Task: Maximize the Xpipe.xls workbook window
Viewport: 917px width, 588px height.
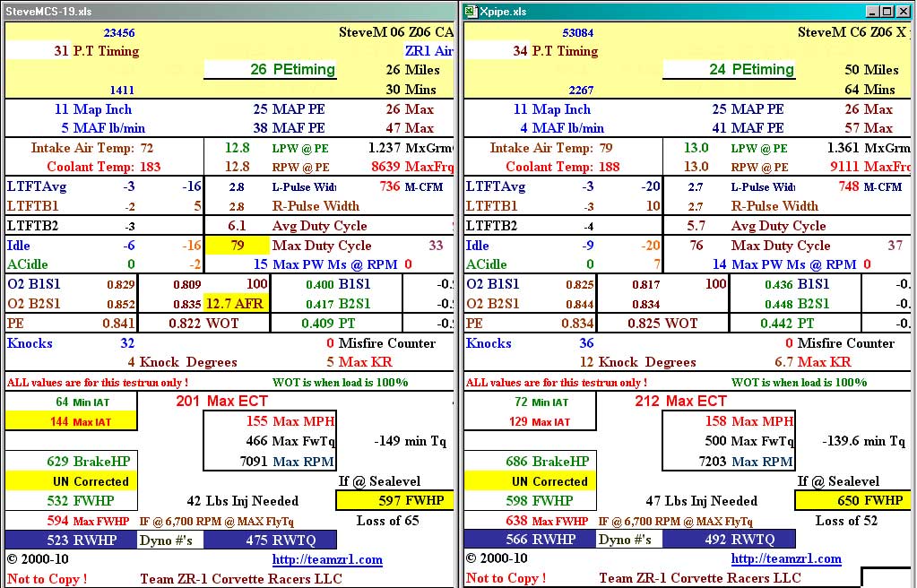Action: 887,12
